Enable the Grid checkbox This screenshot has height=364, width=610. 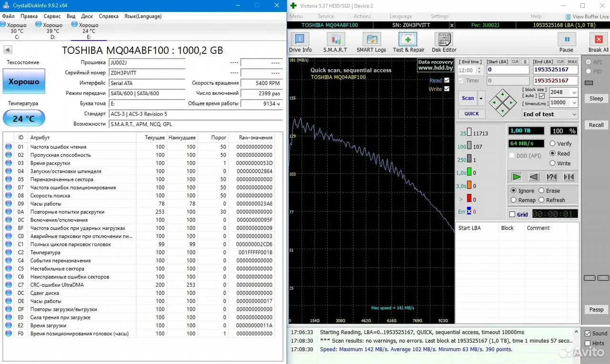point(512,214)
